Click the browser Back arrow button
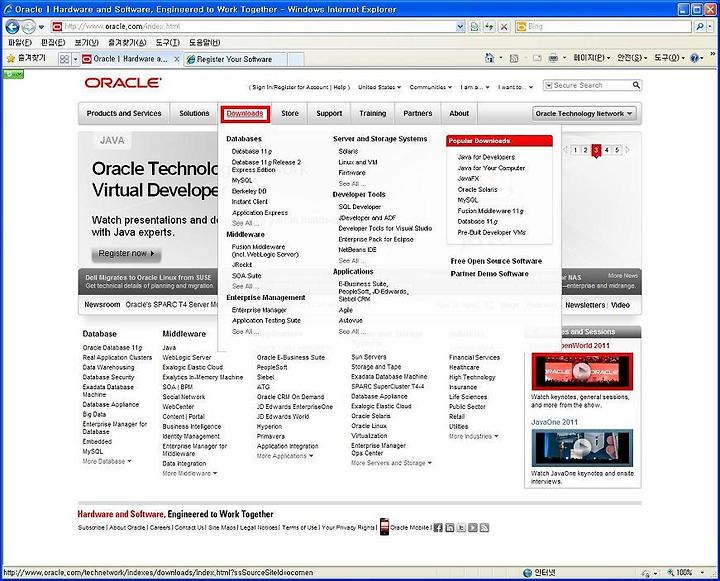Viewport: 720px width, 581px height. point(12,27)
